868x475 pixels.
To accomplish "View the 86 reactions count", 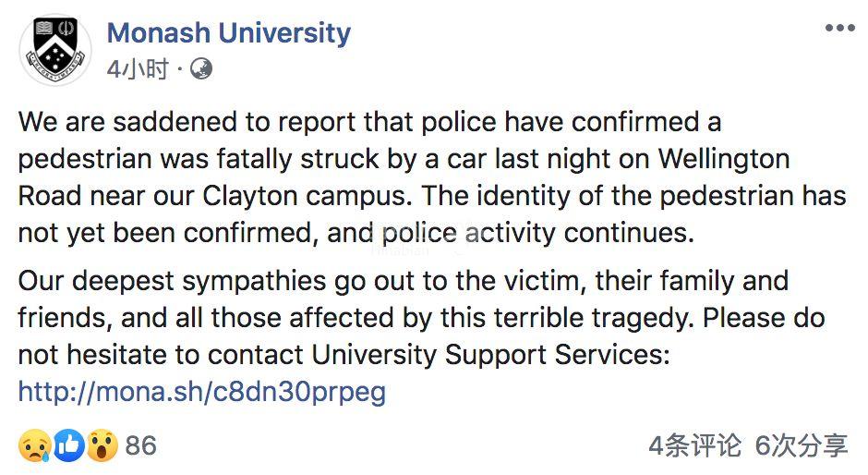I will (140, 447).
